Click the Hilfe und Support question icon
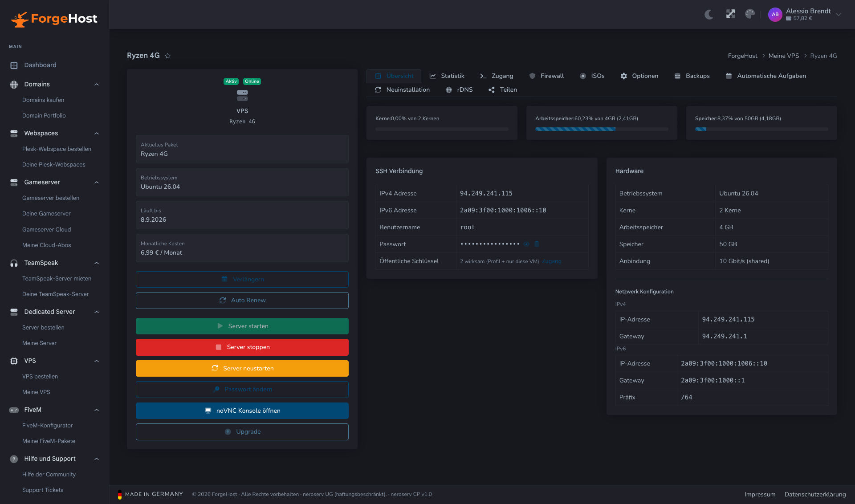This screenshot has width=855, height=504. click(x=14, y=459)
